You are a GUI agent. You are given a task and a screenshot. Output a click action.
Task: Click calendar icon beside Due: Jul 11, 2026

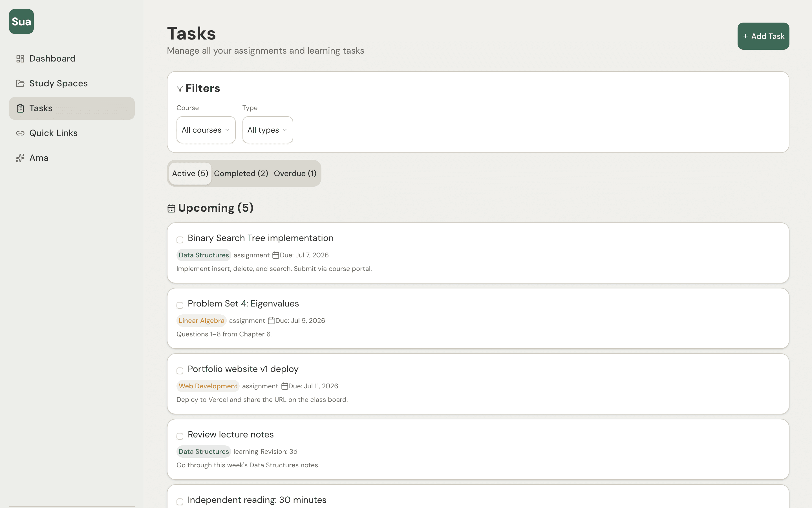click(284, 386)
